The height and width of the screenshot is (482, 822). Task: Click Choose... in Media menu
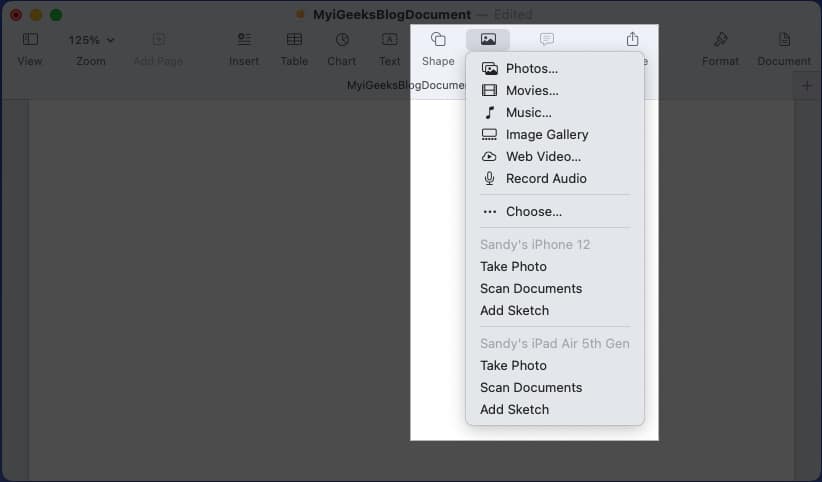point(555,212)
